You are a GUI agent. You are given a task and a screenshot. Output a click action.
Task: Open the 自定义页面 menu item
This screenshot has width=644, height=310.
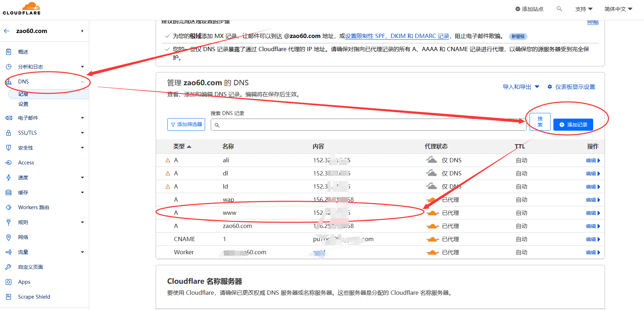tap(31, 267)
